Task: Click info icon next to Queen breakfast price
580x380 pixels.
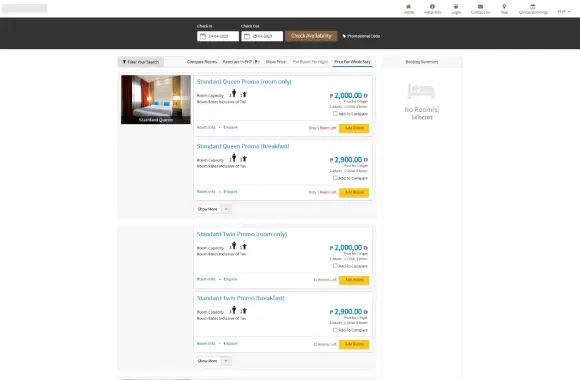Action: point(365,160)
